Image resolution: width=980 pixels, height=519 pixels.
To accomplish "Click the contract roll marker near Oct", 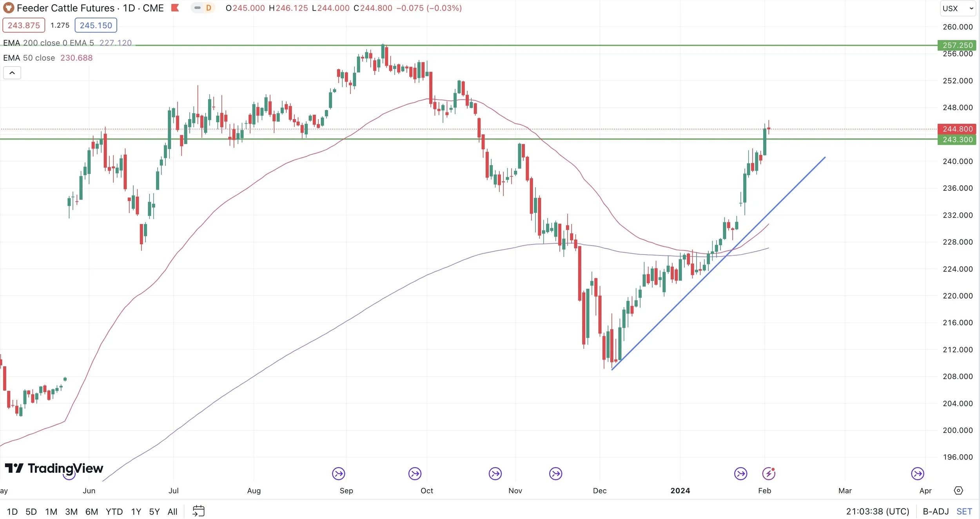I will pos(415,474).
